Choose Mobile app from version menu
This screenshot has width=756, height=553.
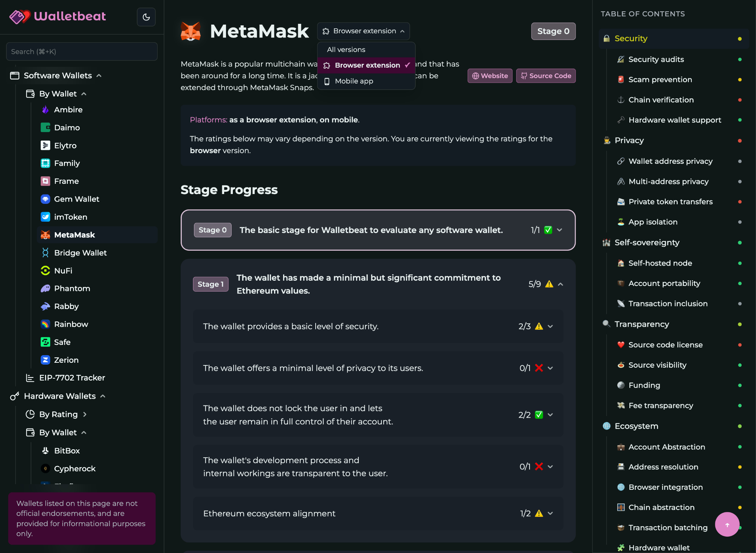[354, 81]
